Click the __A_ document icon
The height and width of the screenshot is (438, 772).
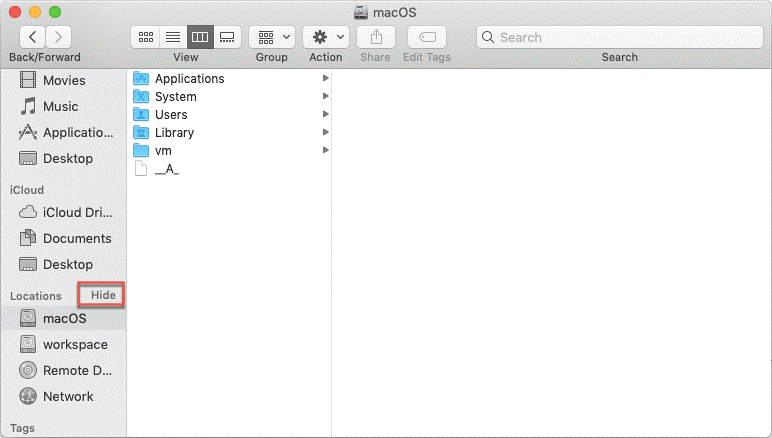(141, 169)
